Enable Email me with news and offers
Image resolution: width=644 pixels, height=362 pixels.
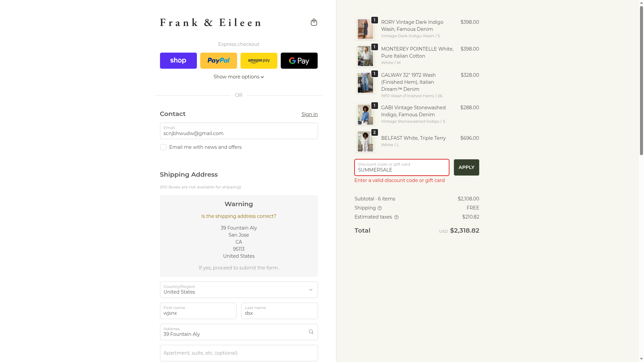(x=163, y=147)
